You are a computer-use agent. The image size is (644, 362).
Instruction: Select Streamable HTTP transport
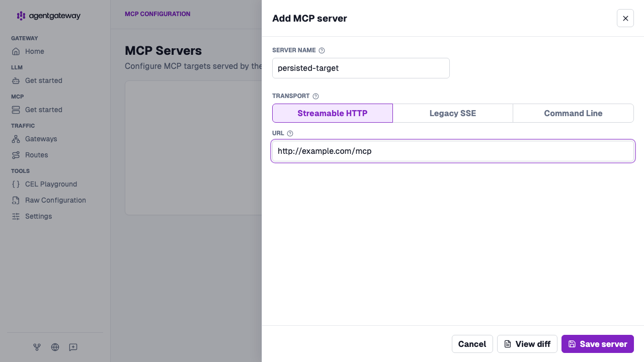pos(333,113)
